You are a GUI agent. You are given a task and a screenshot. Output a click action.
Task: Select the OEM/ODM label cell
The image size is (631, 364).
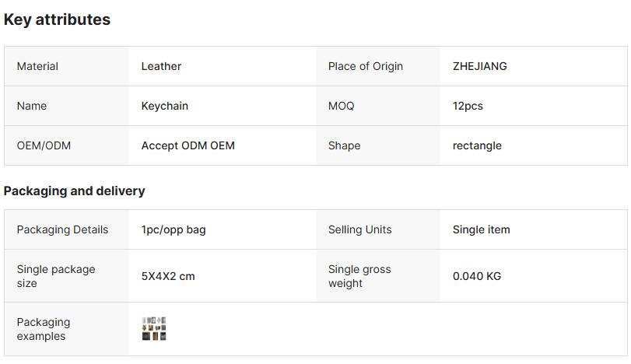tap(44, 145)
